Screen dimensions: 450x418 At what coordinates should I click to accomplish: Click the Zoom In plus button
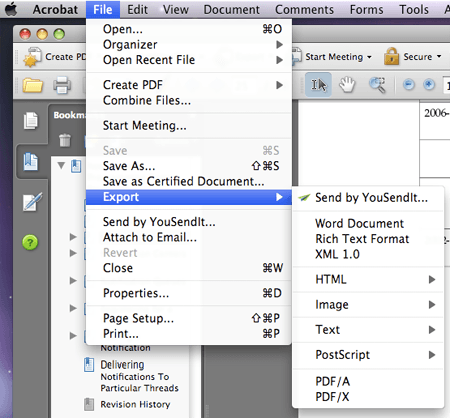point(429,84)
